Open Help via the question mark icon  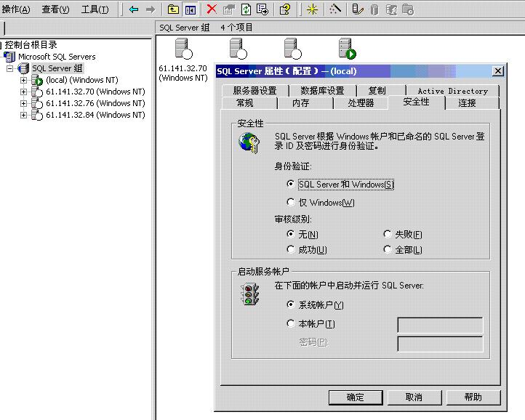284,9
